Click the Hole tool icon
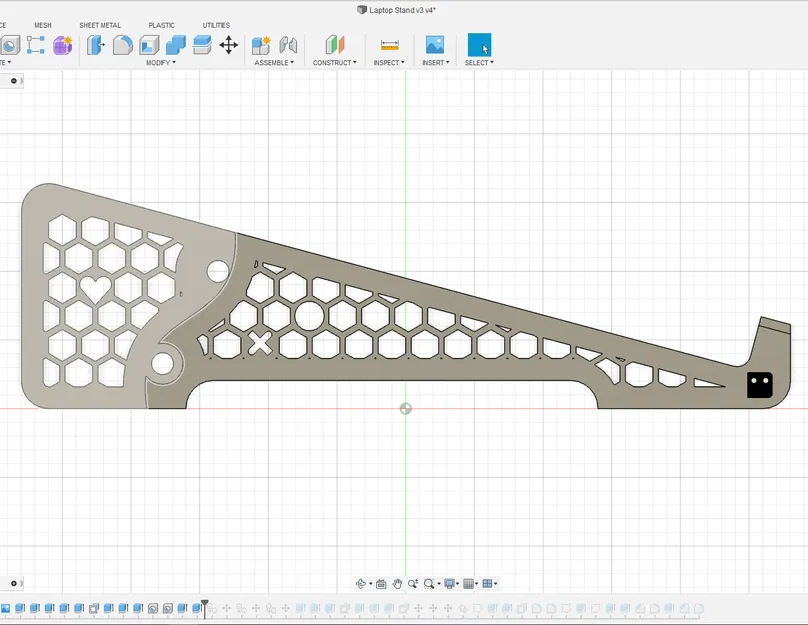The image size is (808, 625). [9, 45]
